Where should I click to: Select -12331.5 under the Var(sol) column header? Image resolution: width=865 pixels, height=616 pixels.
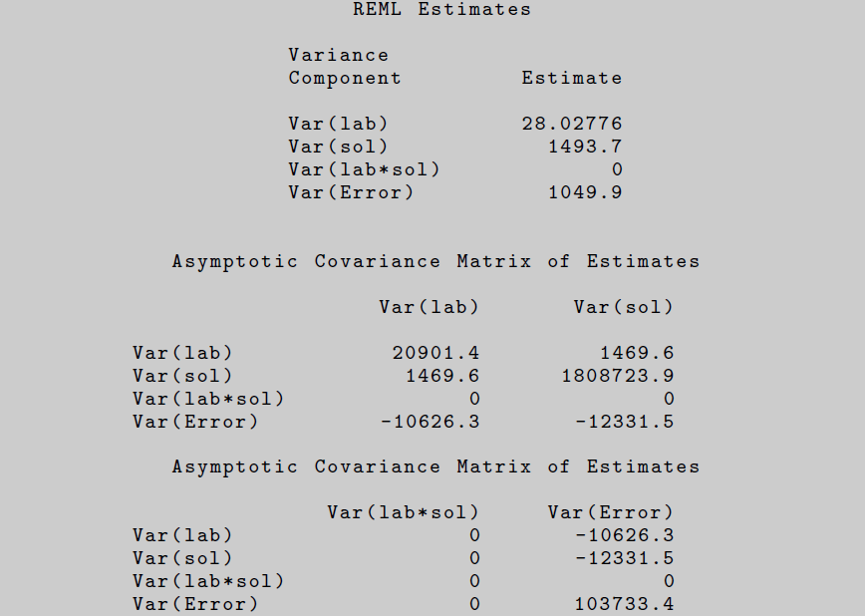(625, 422)
